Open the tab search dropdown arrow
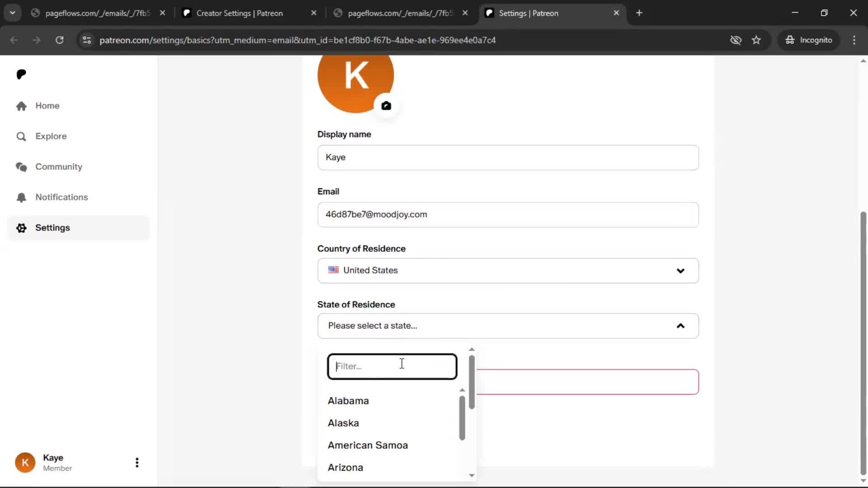This screenshot has width=868, height=488. point(13,13)
